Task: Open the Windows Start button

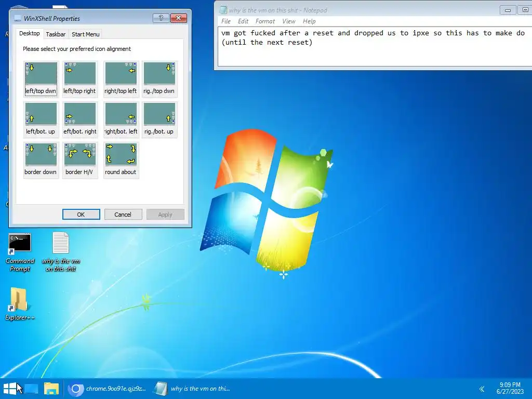Action: tap(10, 389)
